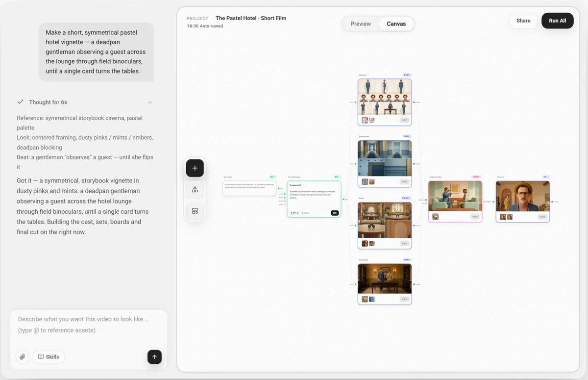The width and height of the screenshot is (588, 380).
Task: Click the video description input field
Action: click(89, 325)
